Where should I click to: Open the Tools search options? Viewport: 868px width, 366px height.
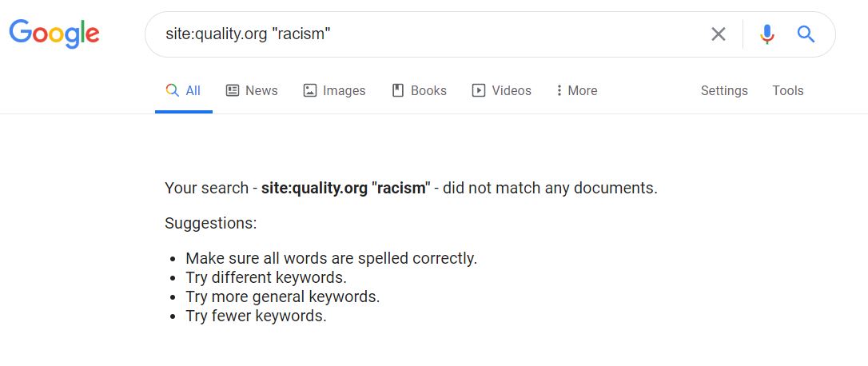[787, 90]
